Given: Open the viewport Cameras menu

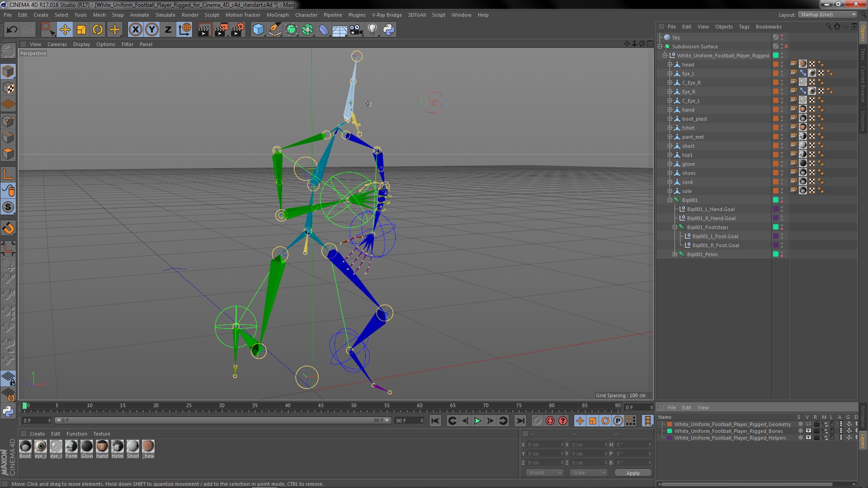Looking at the screenshot, I should point(57,44).
